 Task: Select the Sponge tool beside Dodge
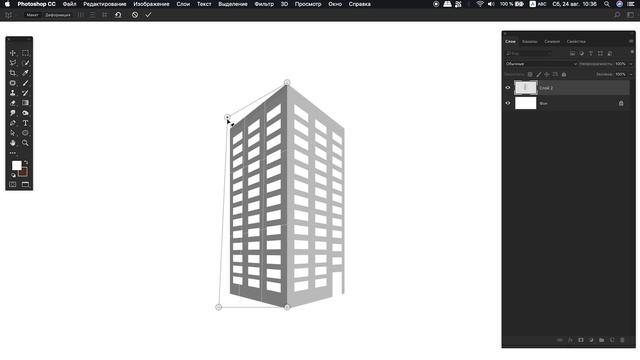(25, 113)
